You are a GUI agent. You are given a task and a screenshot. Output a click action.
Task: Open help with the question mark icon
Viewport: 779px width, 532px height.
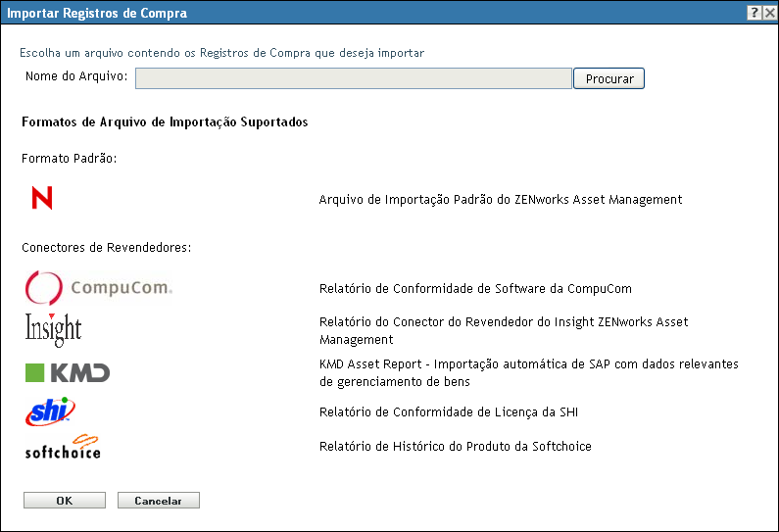[x=754, y=13]
